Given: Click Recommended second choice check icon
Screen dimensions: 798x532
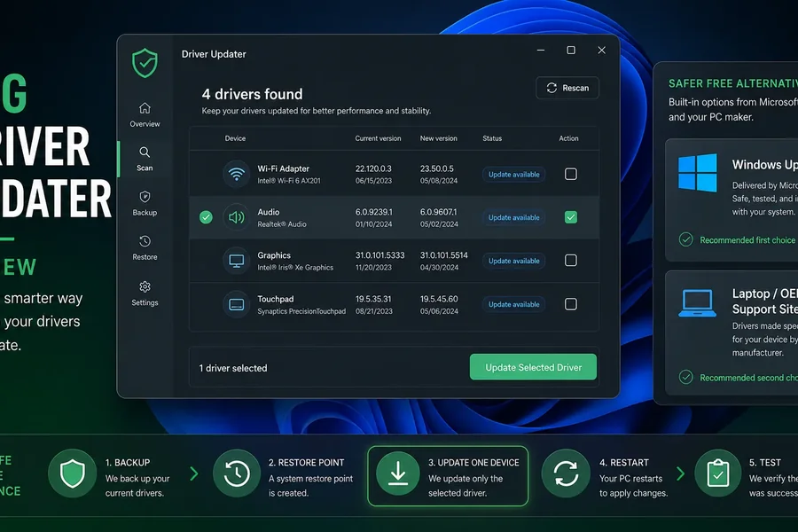Looking at the screenshot, I should pos(686,377).
